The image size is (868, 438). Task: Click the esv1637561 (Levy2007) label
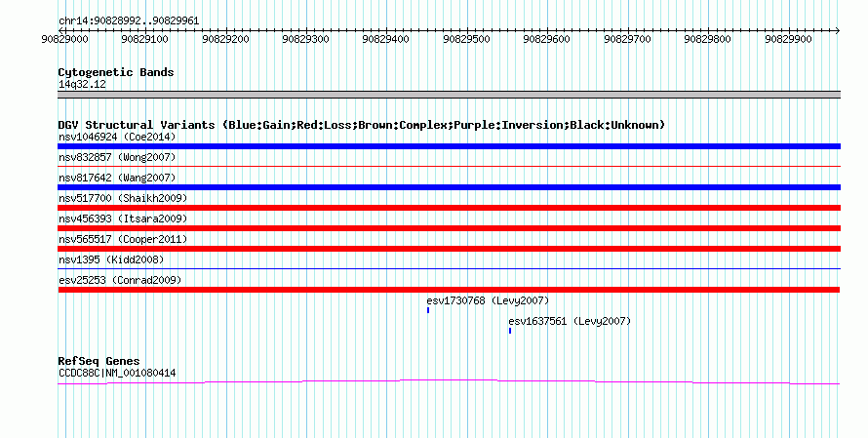coord(570,321)
